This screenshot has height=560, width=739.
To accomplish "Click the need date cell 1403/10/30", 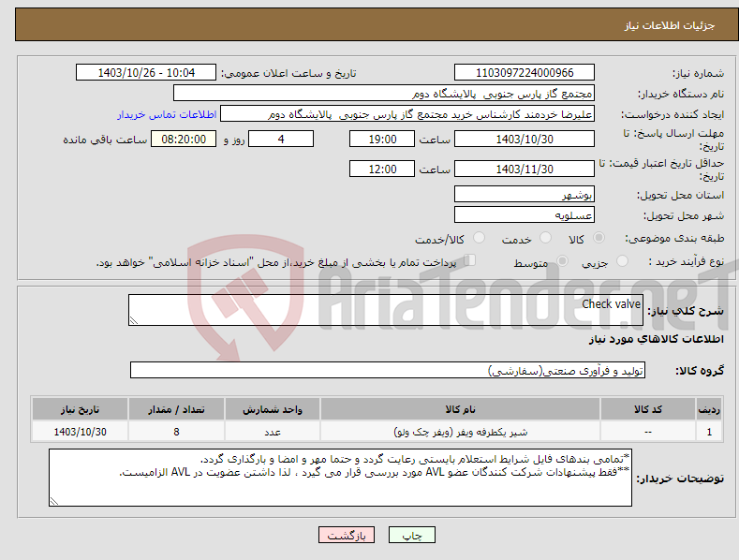I will pyautogui.click(x=81, y=432).
